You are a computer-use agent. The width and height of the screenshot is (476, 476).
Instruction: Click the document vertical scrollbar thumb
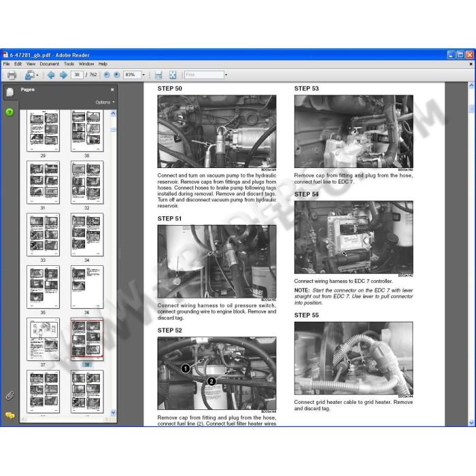tap(471, 108)
